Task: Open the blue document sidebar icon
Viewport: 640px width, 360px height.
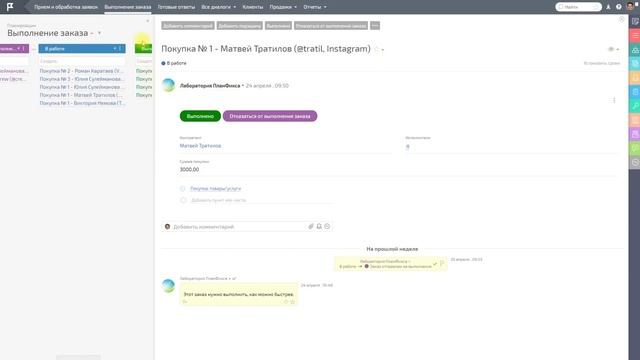Action: (635, 92)
